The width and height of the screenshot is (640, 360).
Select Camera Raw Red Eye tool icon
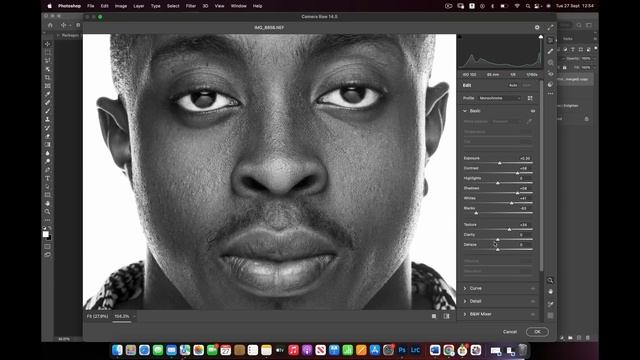550,74
